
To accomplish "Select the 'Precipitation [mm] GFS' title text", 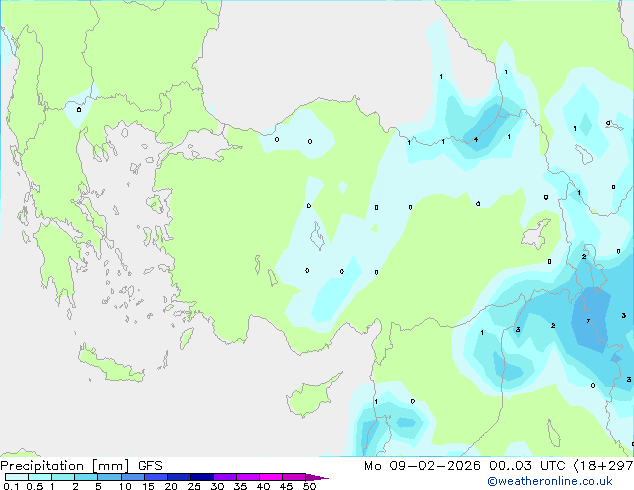I will click(x=81, y=466).
